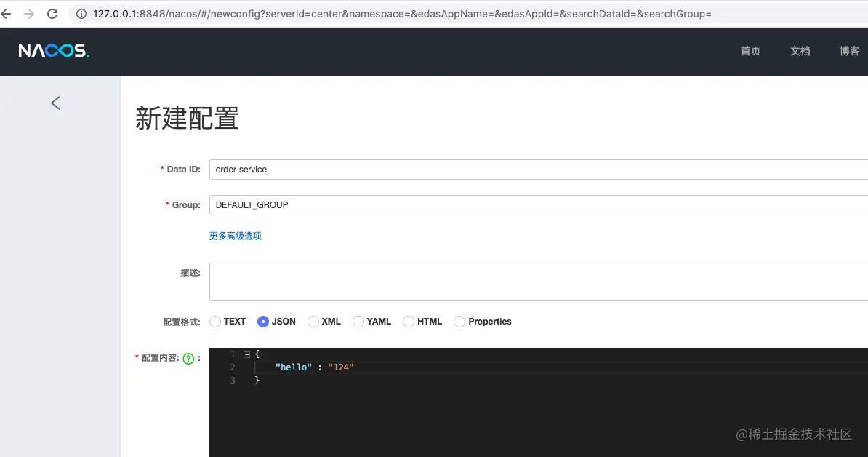868x457 pixels.
Task: Open the 博客 menu item
Action: [x=849, y=51]
